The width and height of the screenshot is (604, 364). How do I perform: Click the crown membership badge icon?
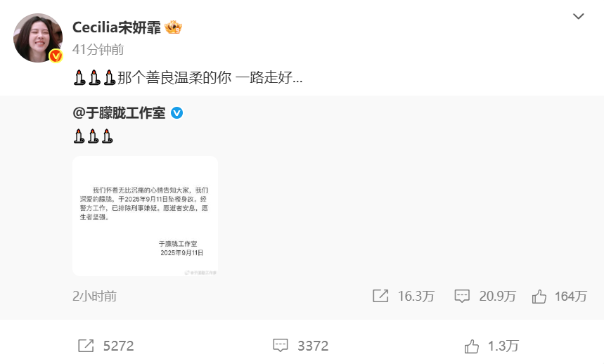coord(173,27)
